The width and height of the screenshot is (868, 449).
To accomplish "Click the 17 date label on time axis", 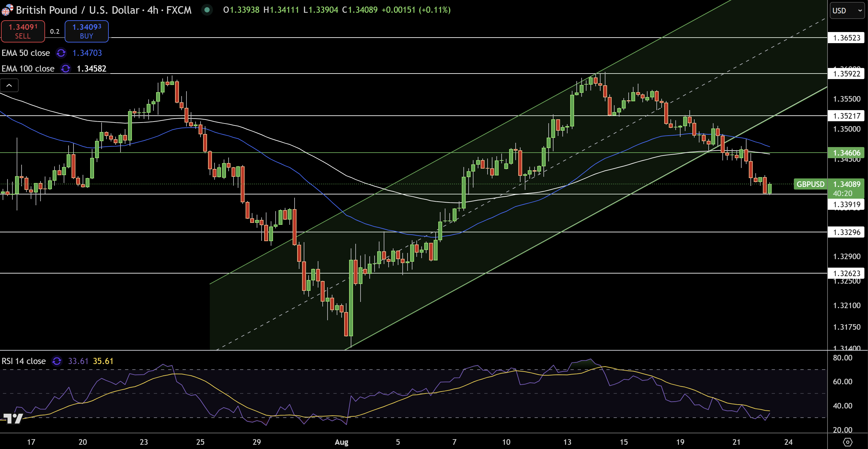I will click(31, 442).
